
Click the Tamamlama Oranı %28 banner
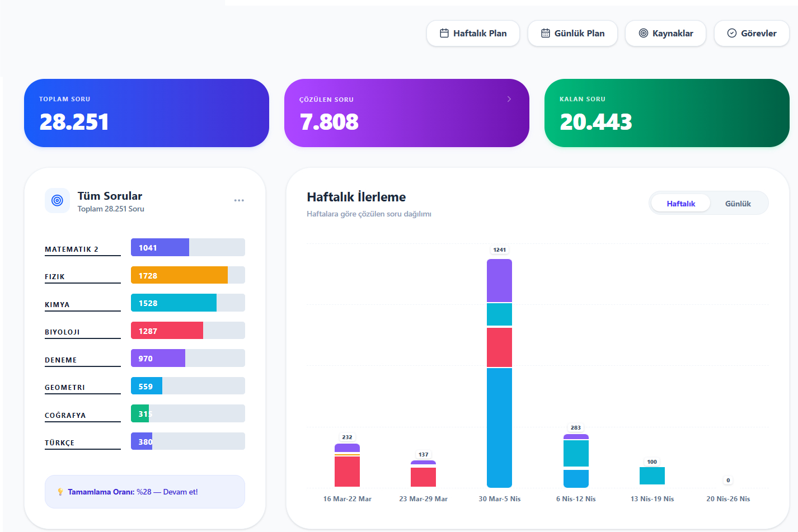tap(145, 492)
